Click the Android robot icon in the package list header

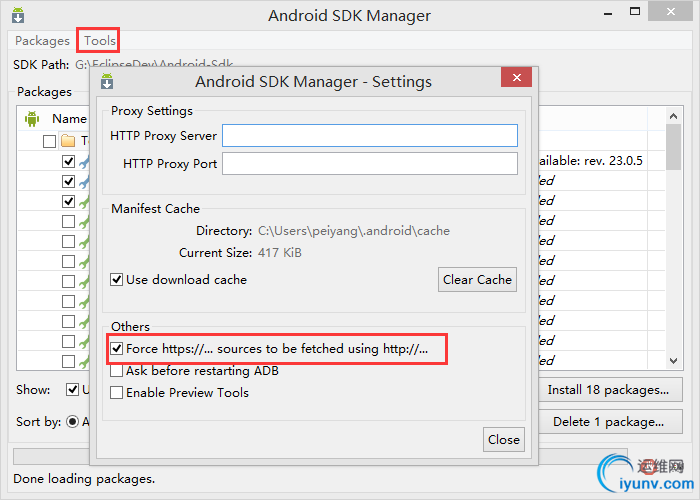coord(32,119)
